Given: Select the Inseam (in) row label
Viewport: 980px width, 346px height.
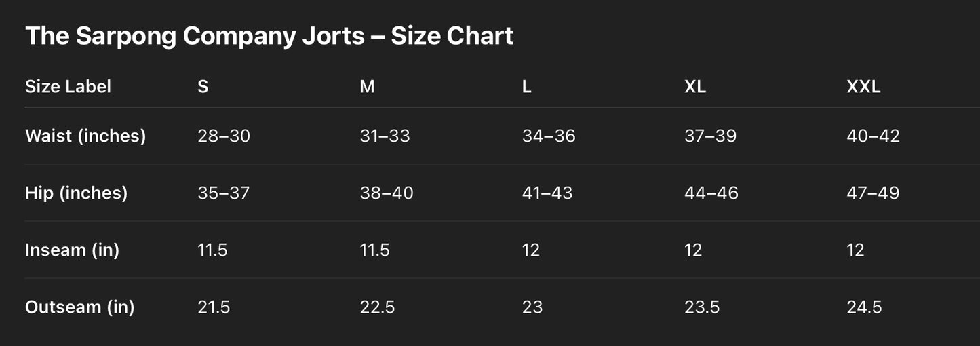Looking at the screenshot, I should (72, 250).
